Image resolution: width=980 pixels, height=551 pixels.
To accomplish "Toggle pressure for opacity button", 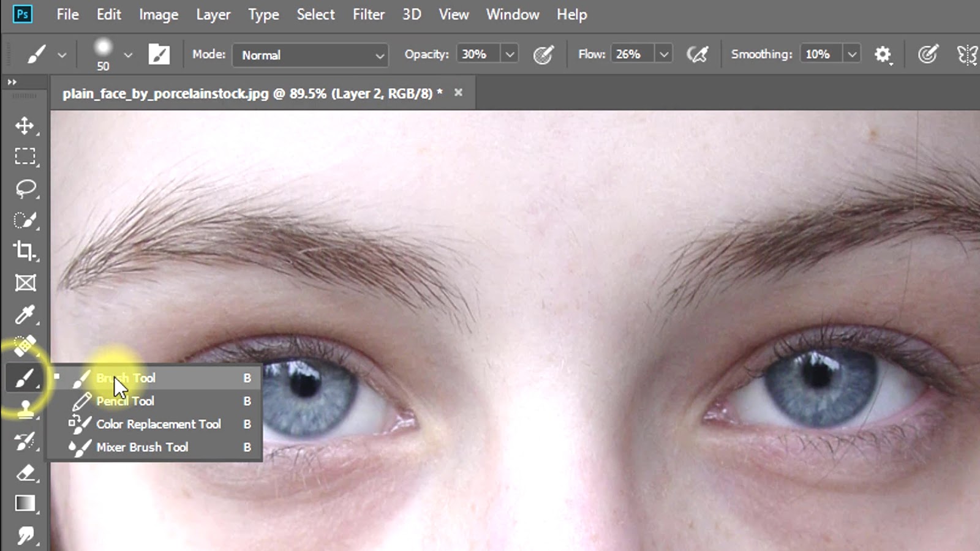I will pyautogui.click(x=543, y=54).
